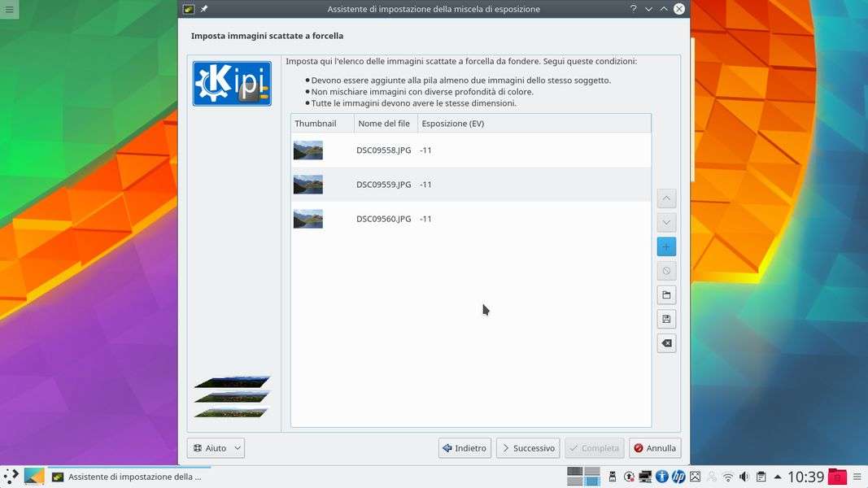The width and height of the screenshot is (868, 488).
Task: Go back with the Indietro button
Action: pyautogui.click(x=465, y=448)
